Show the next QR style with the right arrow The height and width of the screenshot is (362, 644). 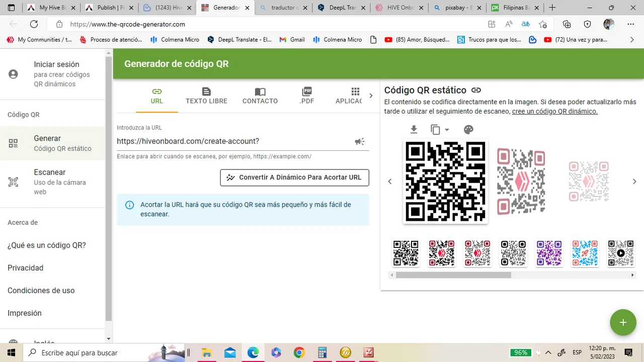pos(634,182)
